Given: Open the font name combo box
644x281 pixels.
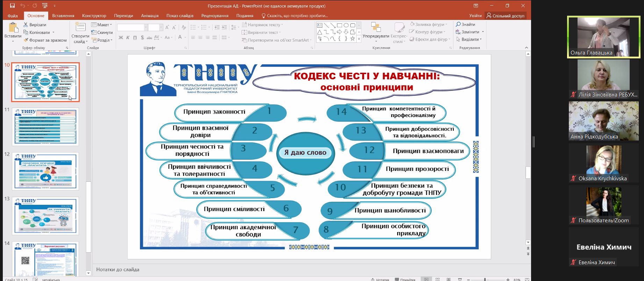Looking at the screenshot, I should pyautogui.click(x=132, y=27).
